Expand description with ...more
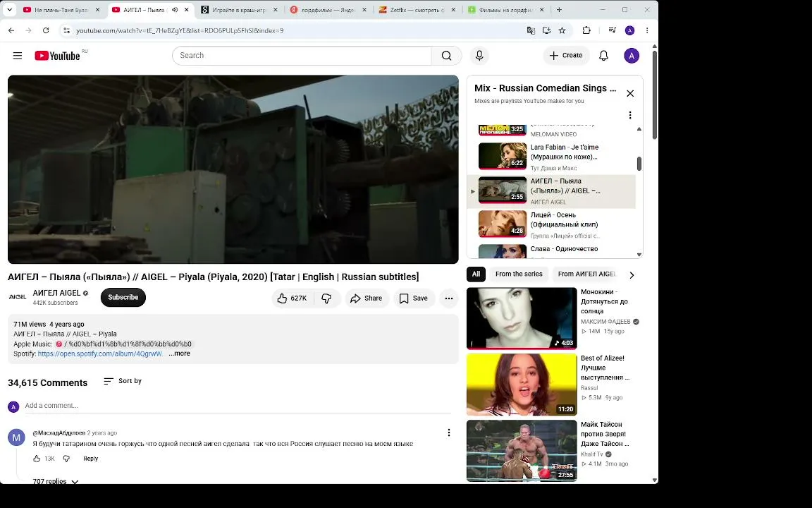Viewport: 812px width, 508px height. tap(179, 353)
